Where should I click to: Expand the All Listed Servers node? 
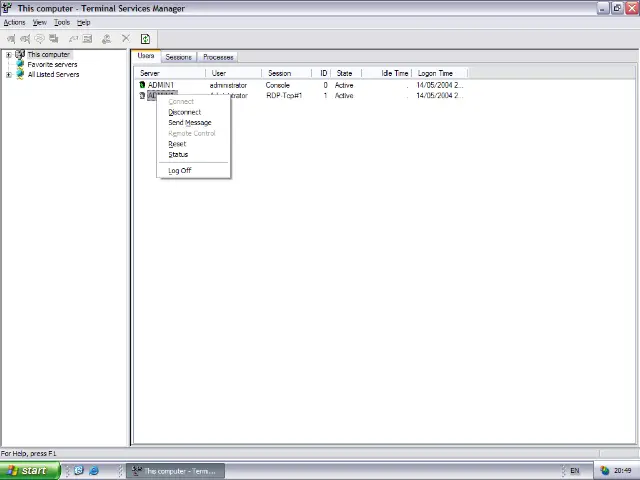point(9,75)
